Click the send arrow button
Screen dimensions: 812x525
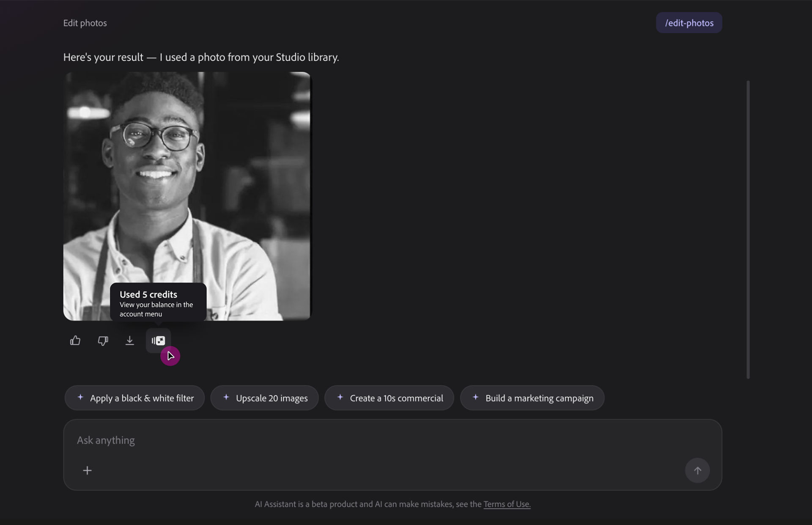[x=697, y=470]
